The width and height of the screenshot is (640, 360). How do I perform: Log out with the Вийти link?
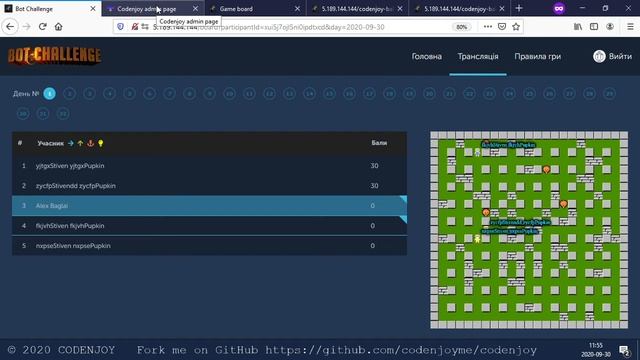(620, 56)
